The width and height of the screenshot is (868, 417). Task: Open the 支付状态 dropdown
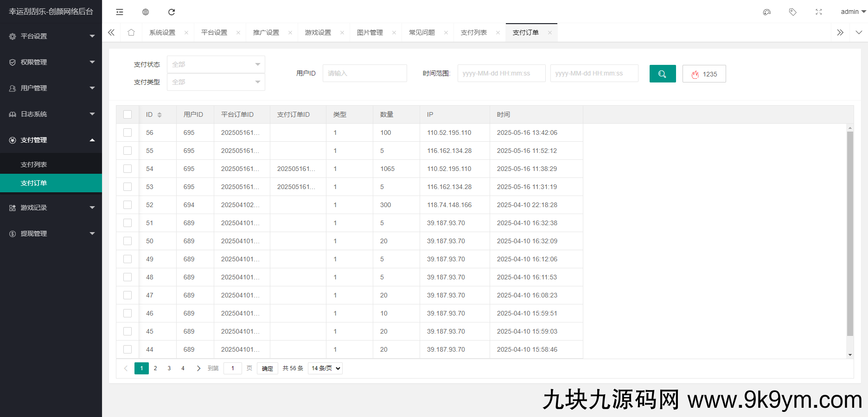click(216, 64)
